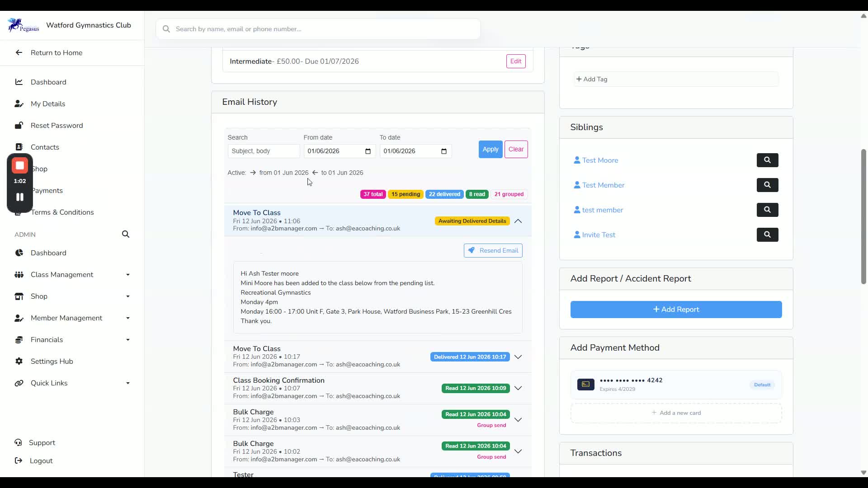This screenshot has height=488, width=868.
Task: Click the Resend Email button
Action: [493, 250]
